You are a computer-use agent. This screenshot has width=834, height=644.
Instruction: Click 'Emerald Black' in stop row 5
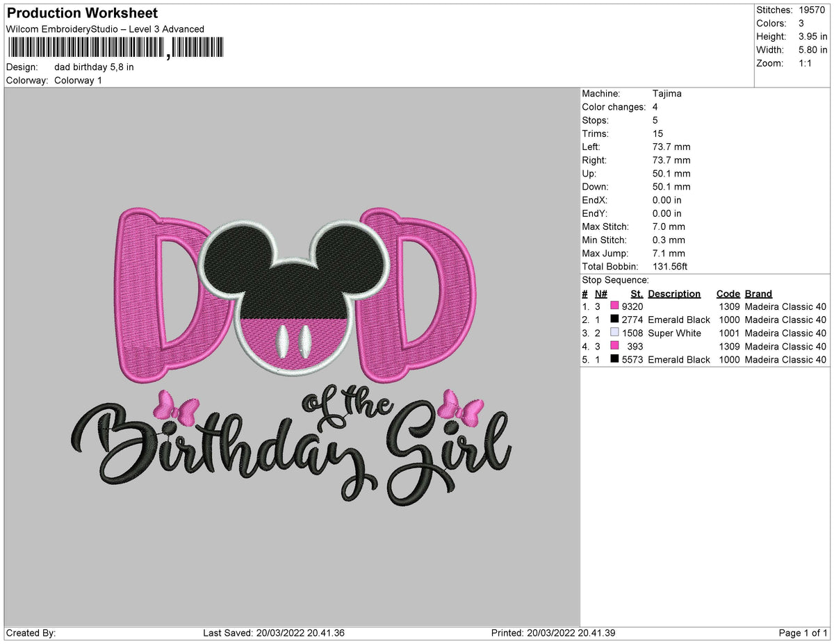click(679, 359)
